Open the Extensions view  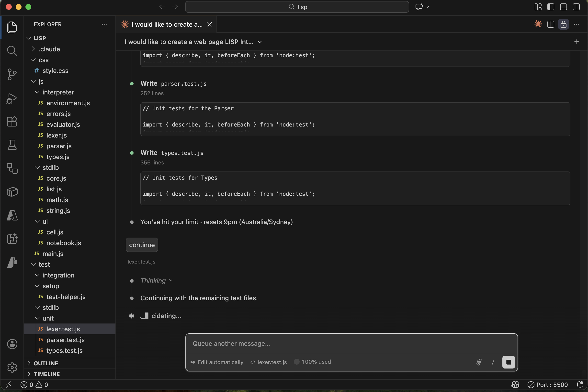click(x=12, y=122)
